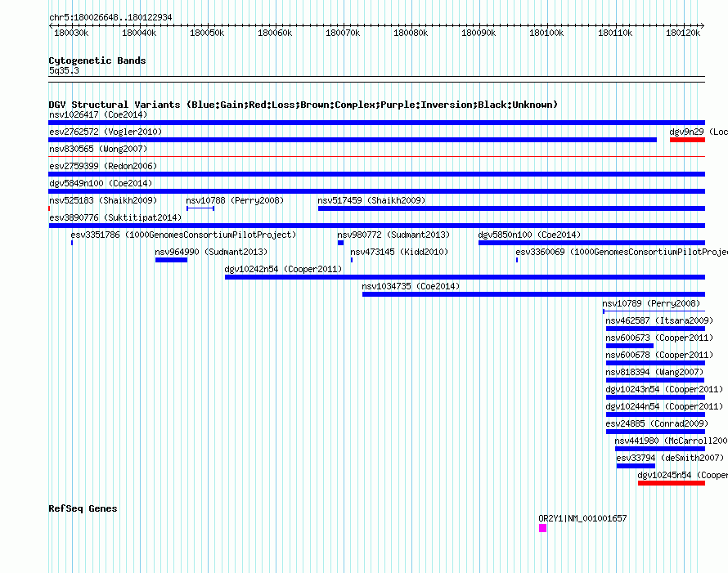Click the OR2Y1|NM_001001657 gene label
Screen dimensions: 728x573
582,518
